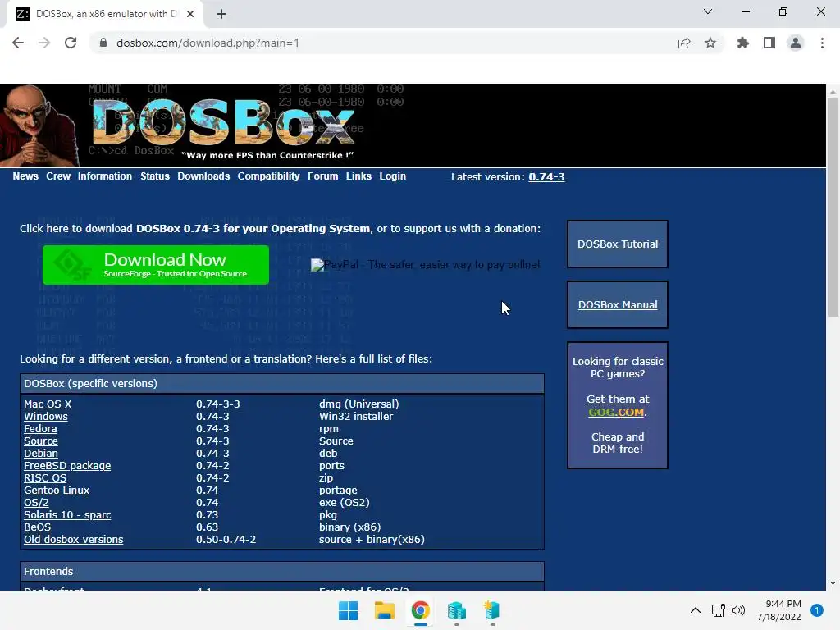Open the Compatibility page
840x630 pixels.
coord(268,176)
